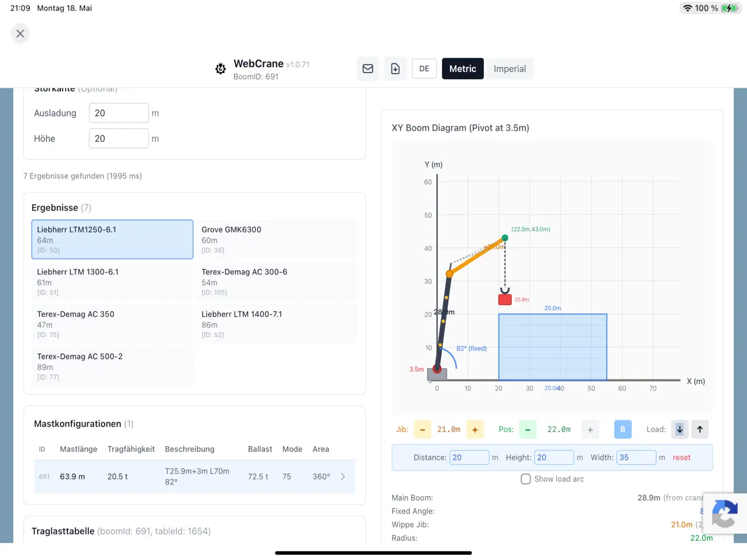Edit the Height field in diagram controls
Image resolution: width=747 pixels, height=560 pixels.
(554, 457)
